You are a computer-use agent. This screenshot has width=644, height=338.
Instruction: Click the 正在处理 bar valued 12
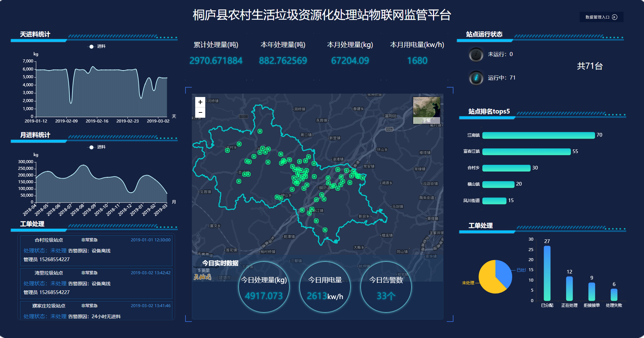coord(570,289)
